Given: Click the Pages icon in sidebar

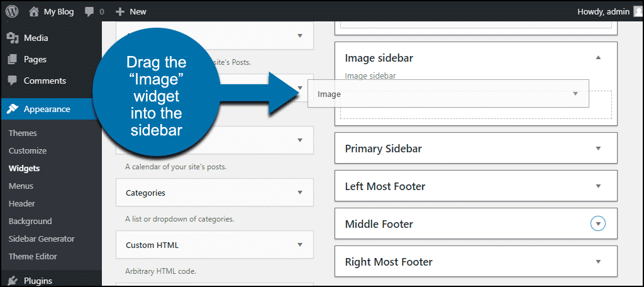Looking at the screenshot, I should [13, 59].
